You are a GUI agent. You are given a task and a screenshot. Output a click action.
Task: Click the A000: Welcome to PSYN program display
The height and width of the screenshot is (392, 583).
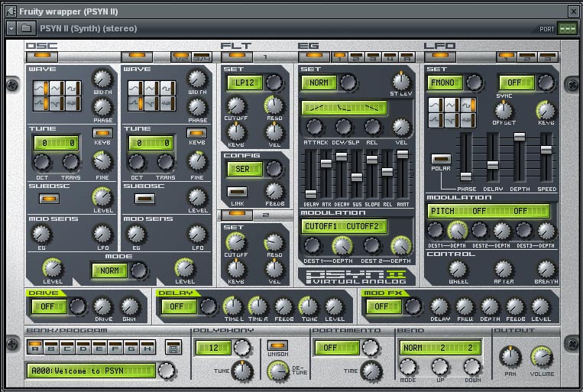click(91, 371)
